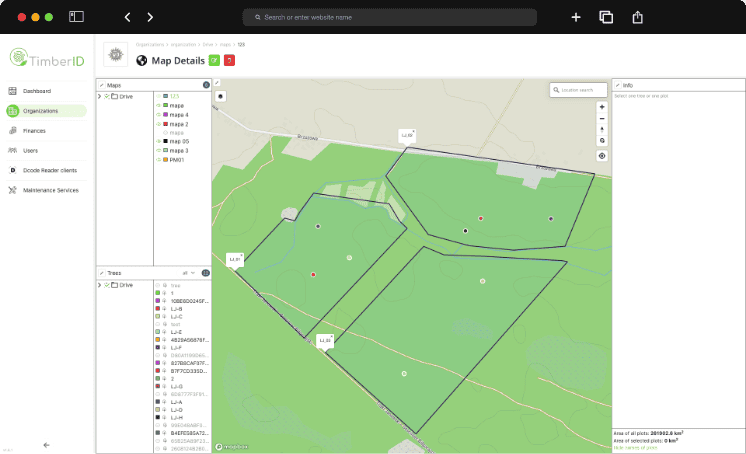Click the green edit map button
Viewport: 746px width, 454px height.
pos(213,60)
